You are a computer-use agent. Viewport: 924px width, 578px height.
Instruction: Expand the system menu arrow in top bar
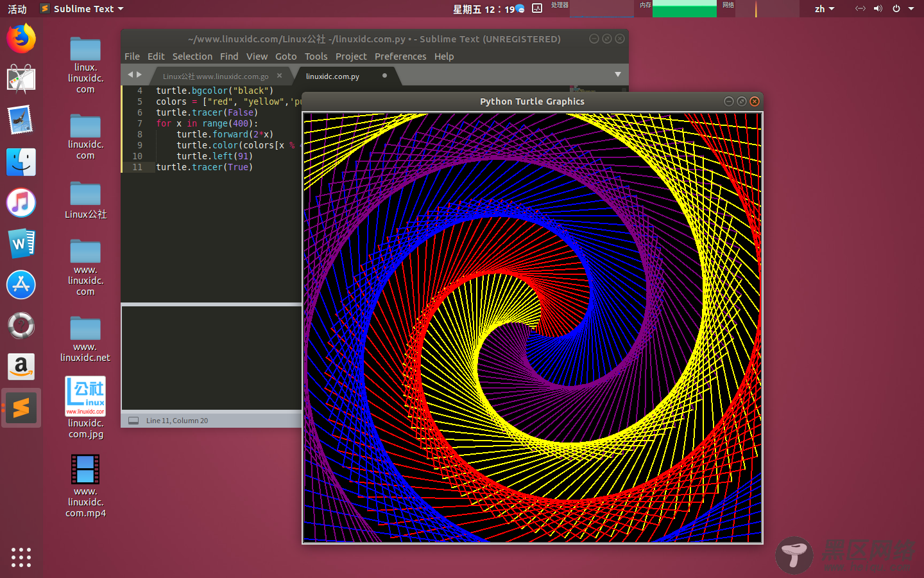tap(911, 9)
